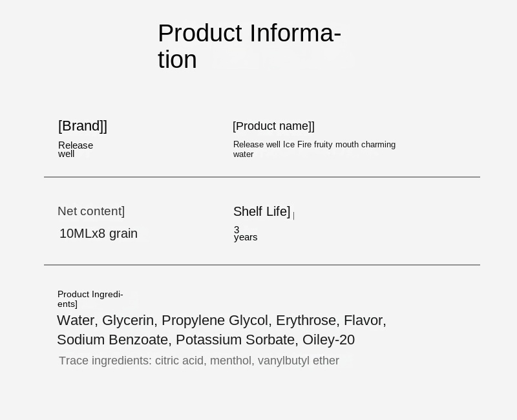
Task: Select the [Brand]] label
Action: (83, 126)
